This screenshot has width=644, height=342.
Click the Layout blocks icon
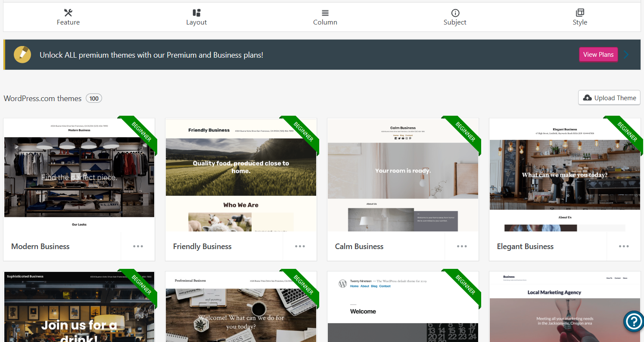(x=196, y=12)
